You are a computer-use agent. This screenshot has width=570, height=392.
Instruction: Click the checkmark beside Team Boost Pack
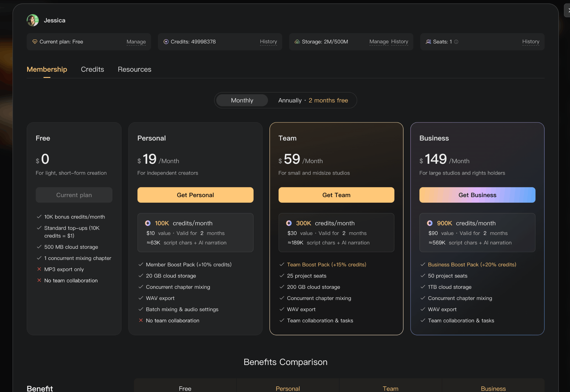click(x=282, y=264)
